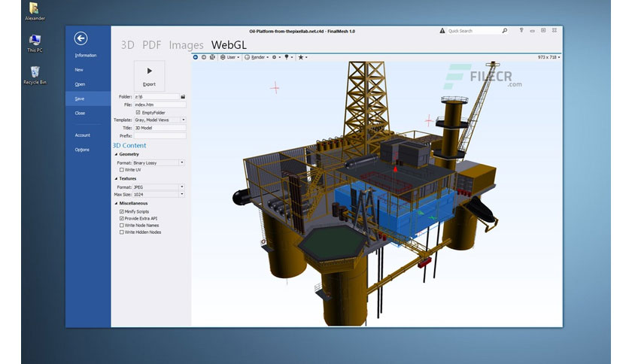Open the Recycle Bin desktop icon
The width and height of the screenshot is (629, 364).
tap(35, 75)
